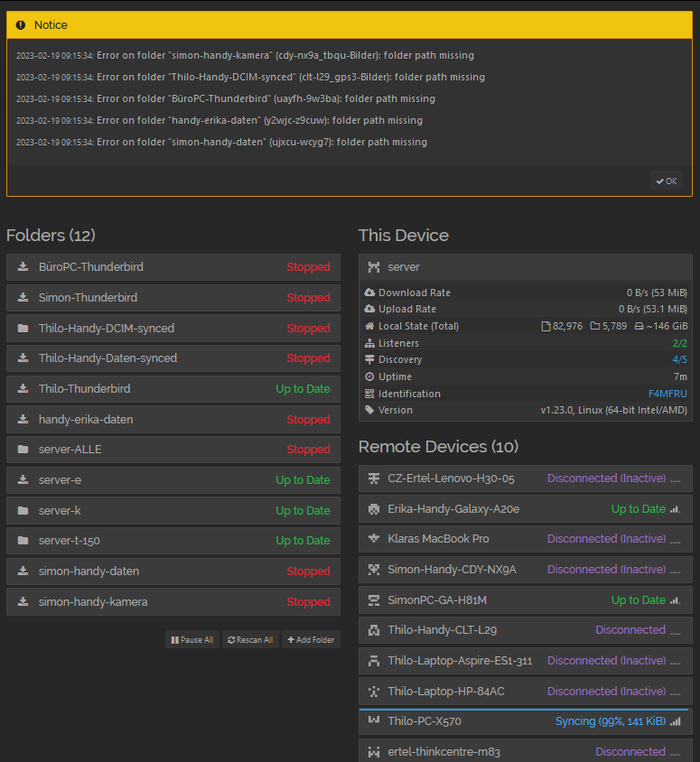The height and width of the screenshot is (762, 700).
Task: Expand the Thilo-Laptop-HP-84AC device row
Action: (526, 692)
